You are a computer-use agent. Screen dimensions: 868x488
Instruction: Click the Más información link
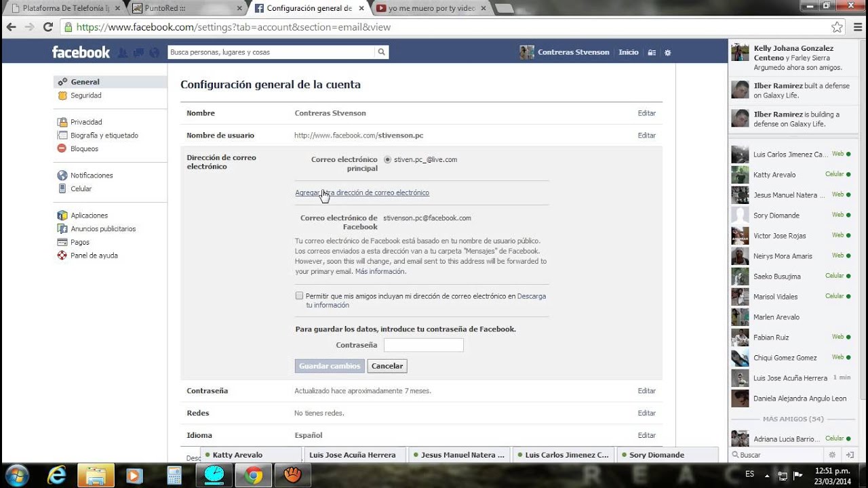click(x=380, y=272)
